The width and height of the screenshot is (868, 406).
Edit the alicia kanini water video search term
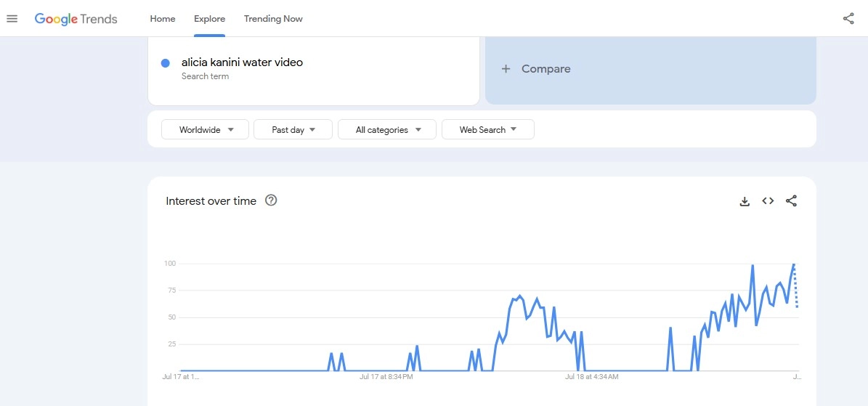tap(242, 62)
